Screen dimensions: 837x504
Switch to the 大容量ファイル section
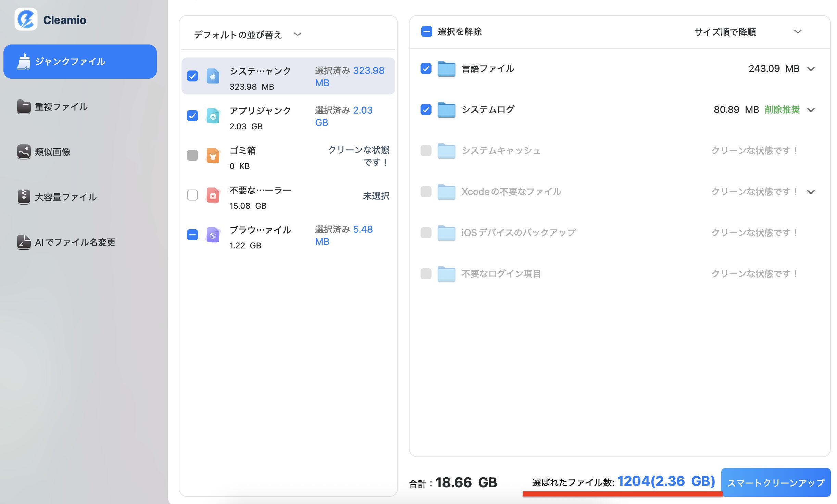(66, 197)
